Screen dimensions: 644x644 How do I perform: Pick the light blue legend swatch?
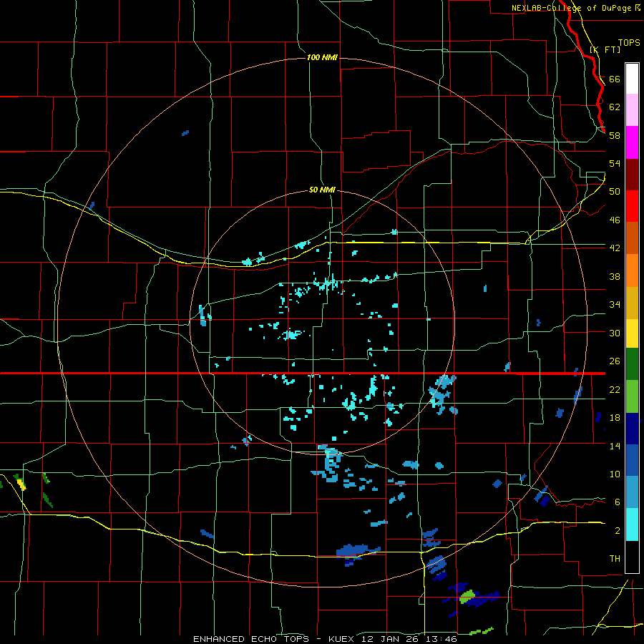[632, 492]
